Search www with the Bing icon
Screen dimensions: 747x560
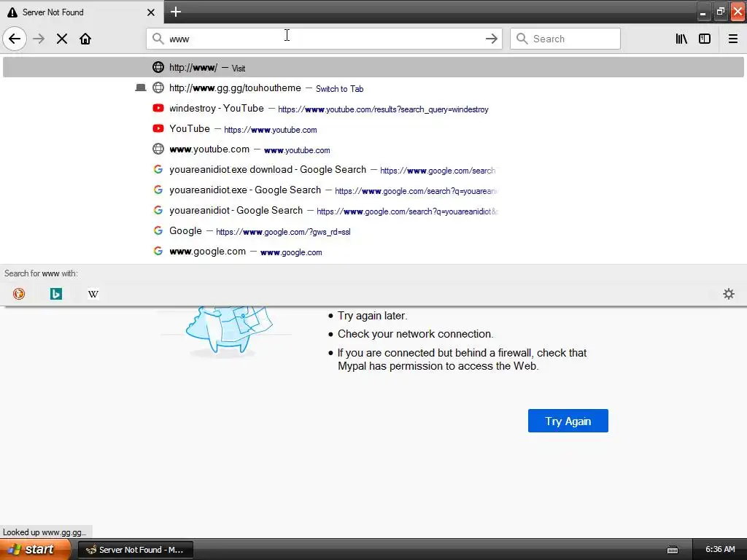point(56,294)
